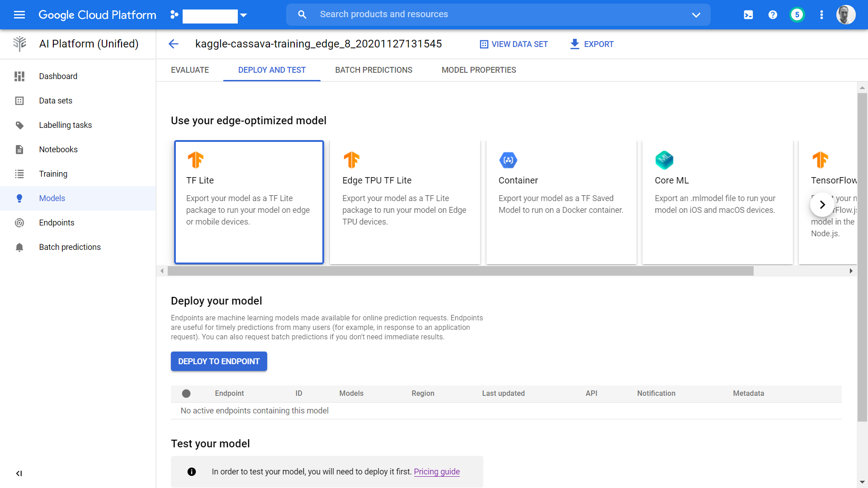Choose the Container export option card

(x=561, y=202)
